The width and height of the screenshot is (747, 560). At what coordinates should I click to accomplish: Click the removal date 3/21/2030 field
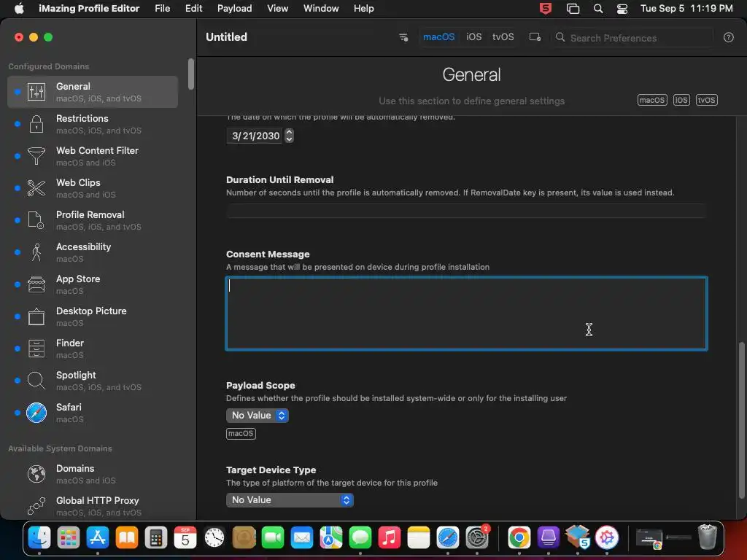pos(255,136)
